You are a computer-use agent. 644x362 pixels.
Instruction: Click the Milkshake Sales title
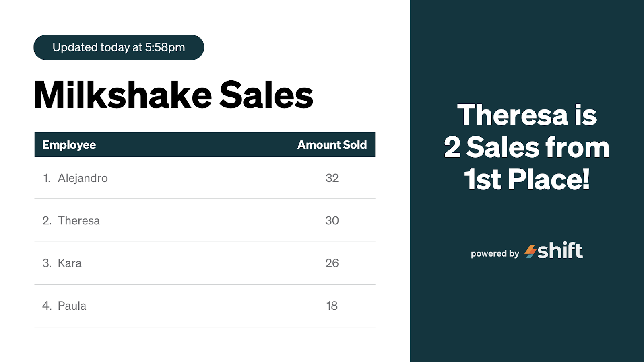tap(173, 95)
